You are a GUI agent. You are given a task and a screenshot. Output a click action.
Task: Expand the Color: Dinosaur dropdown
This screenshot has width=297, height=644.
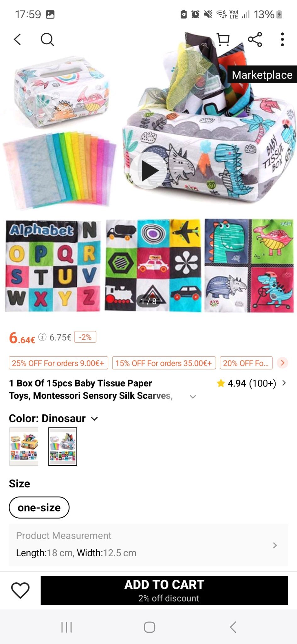(x=94, y=419)
